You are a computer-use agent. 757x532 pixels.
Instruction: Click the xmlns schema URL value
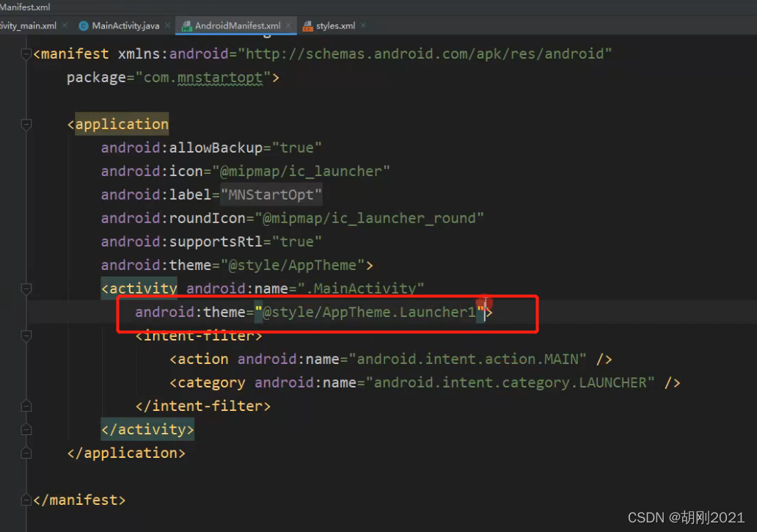point(425,54)
